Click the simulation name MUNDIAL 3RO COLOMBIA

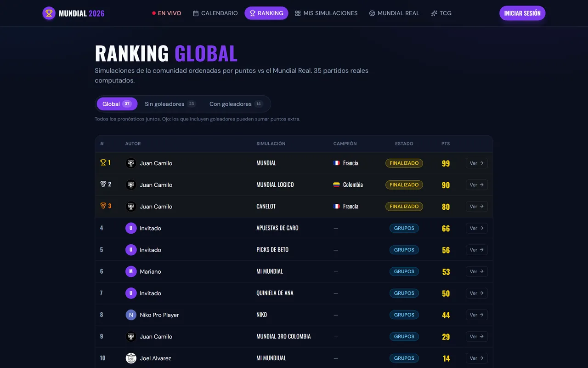click(283, 336)
